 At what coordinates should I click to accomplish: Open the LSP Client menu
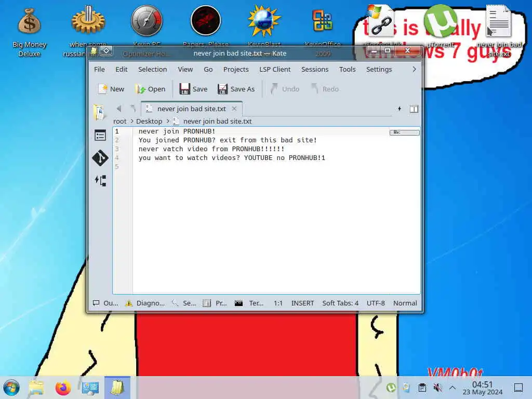click(275, 69)
